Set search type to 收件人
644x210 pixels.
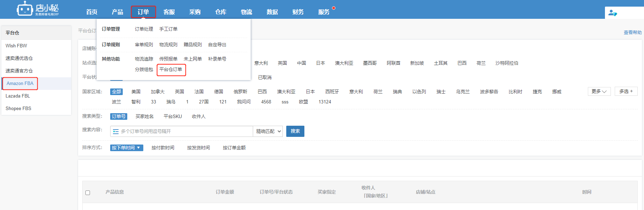coord(199,116)
